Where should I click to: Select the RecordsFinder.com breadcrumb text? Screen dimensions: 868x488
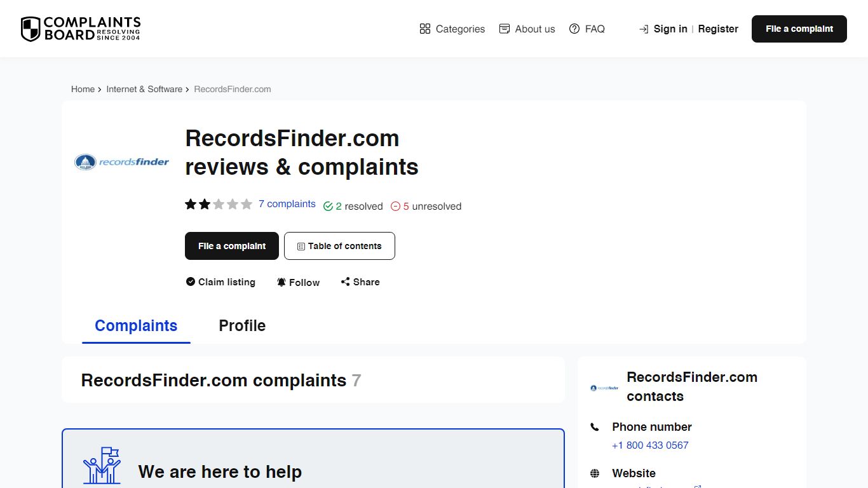[233, 90]
